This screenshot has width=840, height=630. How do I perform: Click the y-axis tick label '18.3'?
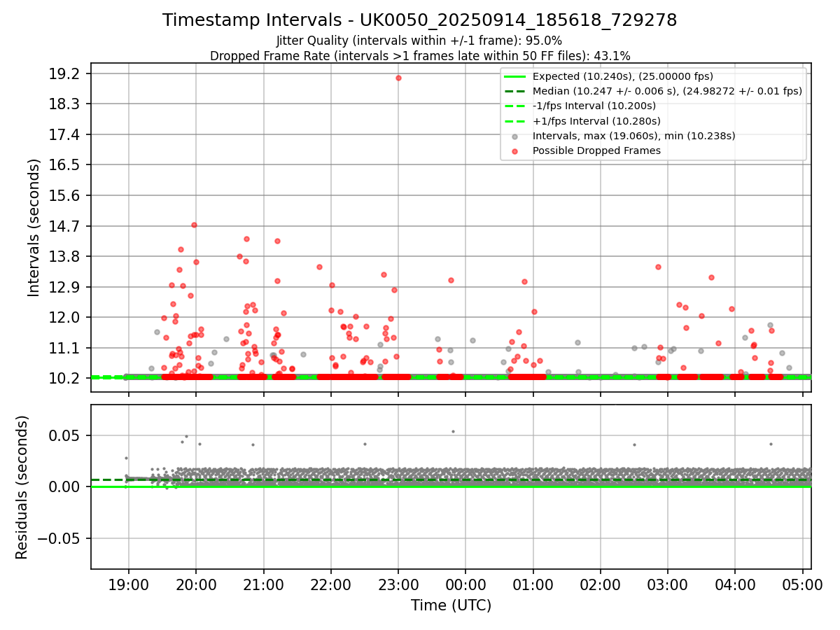[x=66, y=104]
